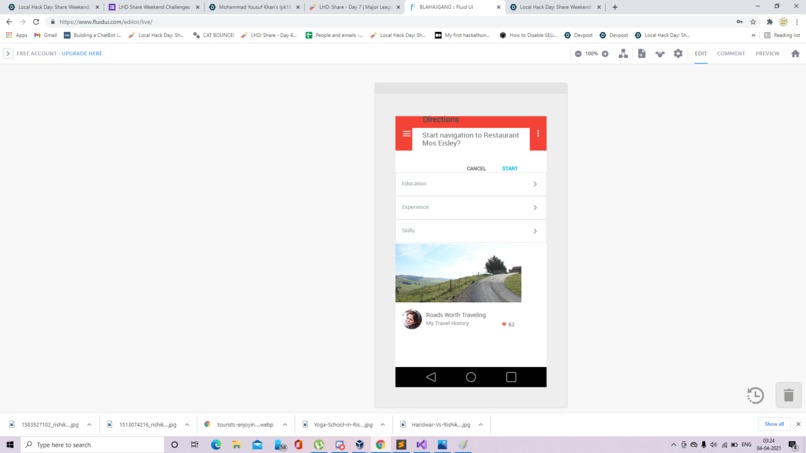
Task: Click CANCEL in the navigation dialog
Action: click(x=476, y=169)
